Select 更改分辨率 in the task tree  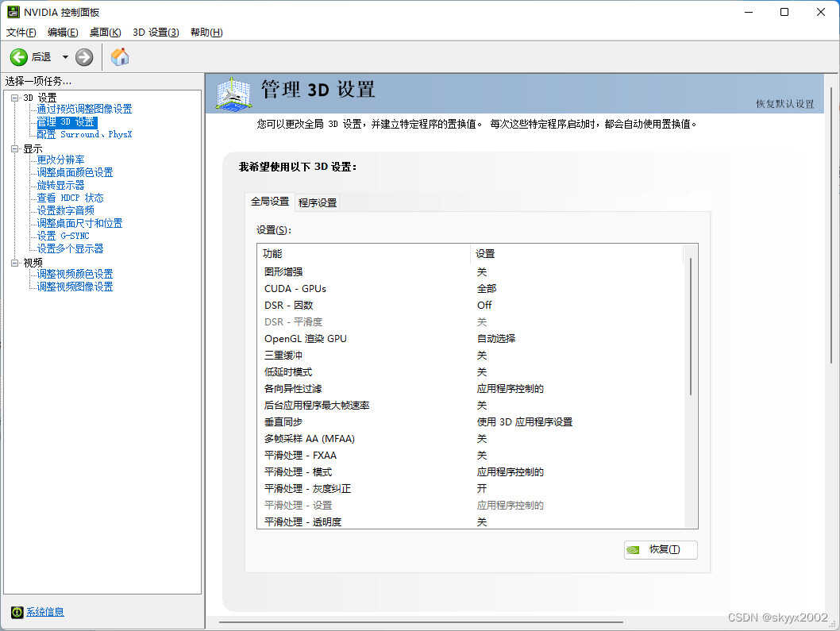pos(60,160)
